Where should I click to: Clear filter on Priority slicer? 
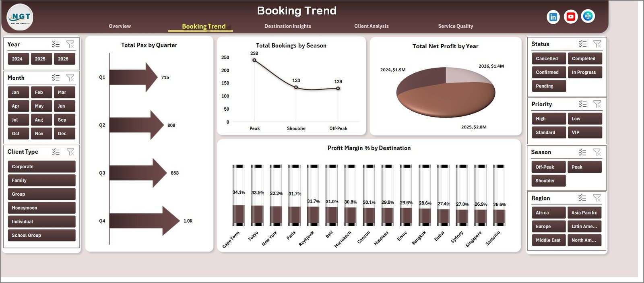click(x=597, y=104)
